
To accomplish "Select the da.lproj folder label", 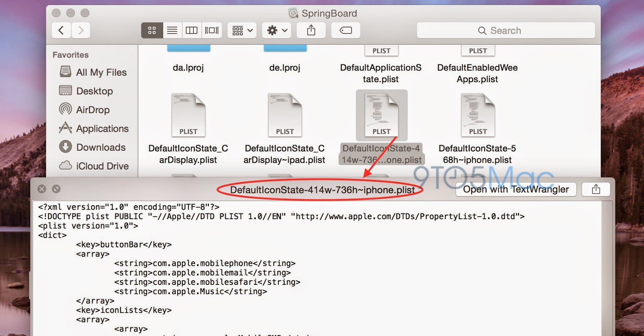I will tap(188, 68).
